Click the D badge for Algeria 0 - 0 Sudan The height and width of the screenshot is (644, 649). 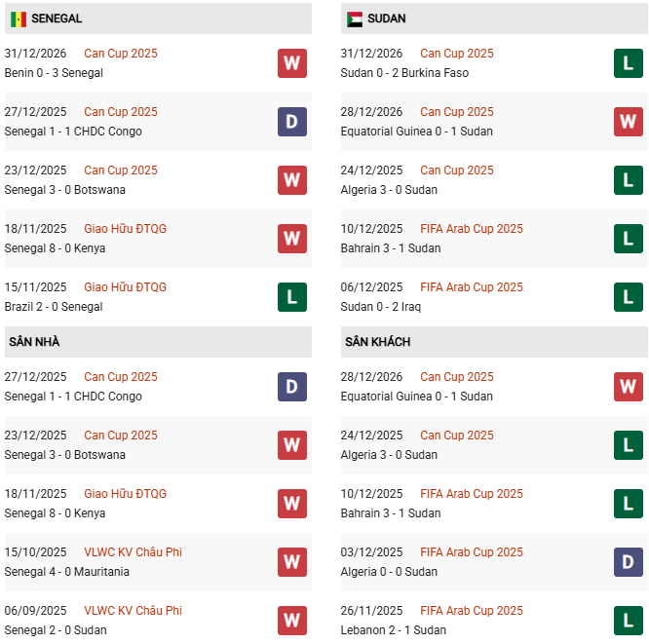coord(628,562)
